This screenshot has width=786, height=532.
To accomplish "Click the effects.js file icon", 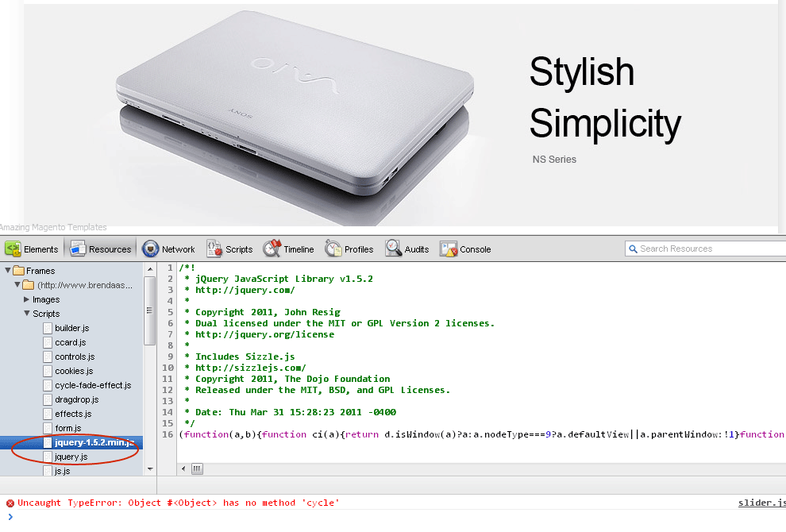I will pyautogui.click(x=48, y=414).
